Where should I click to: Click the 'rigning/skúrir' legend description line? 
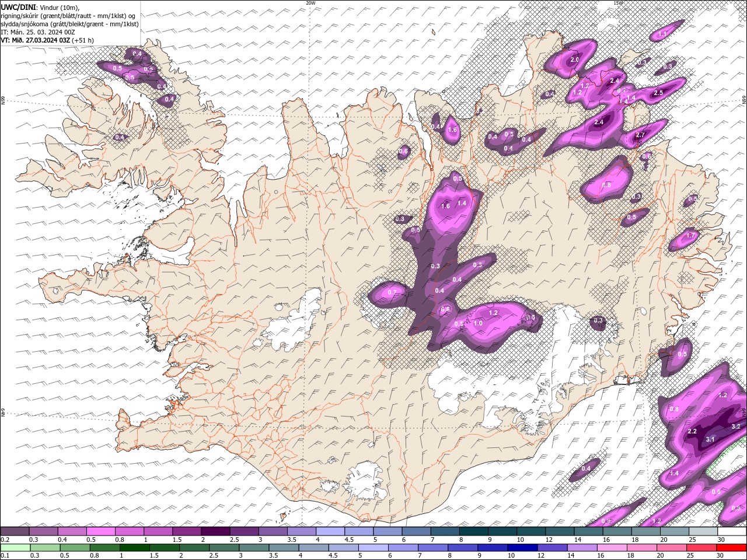point(68,16)
